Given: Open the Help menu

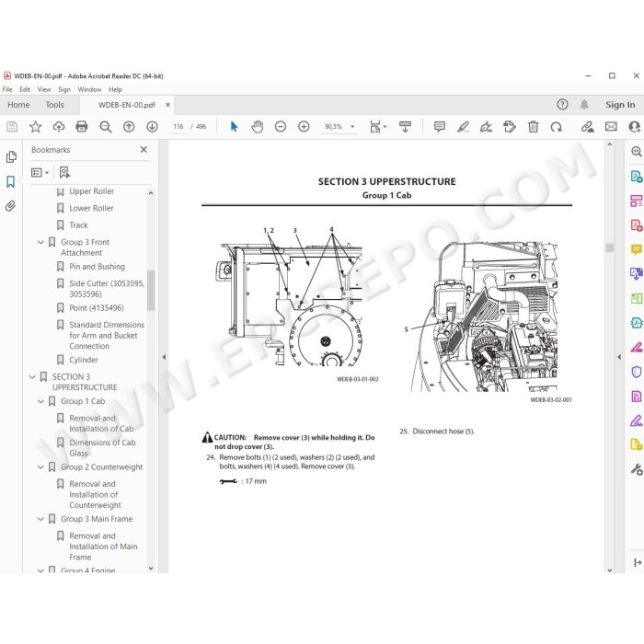Looking at the screenshot, I should [x=115, y=89].
